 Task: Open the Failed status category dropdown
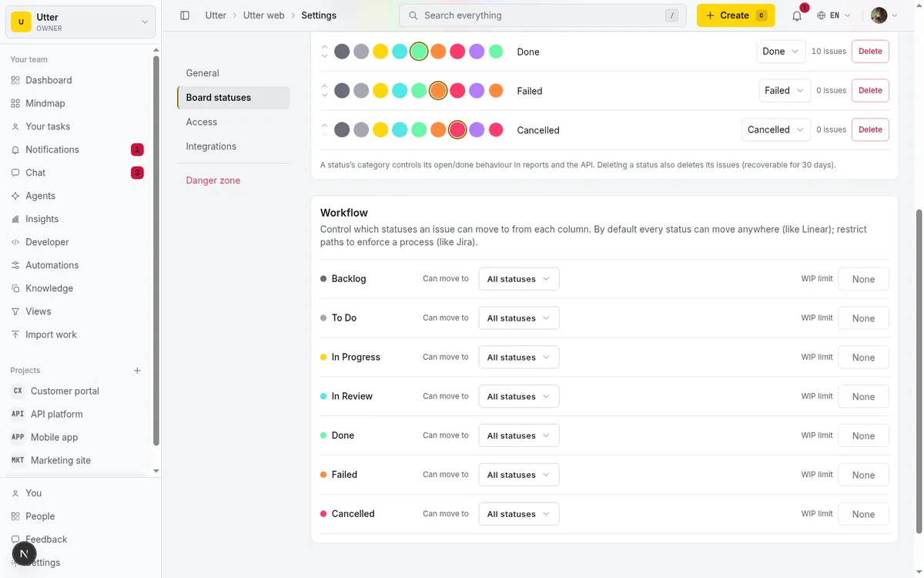(x=785, y=90)
